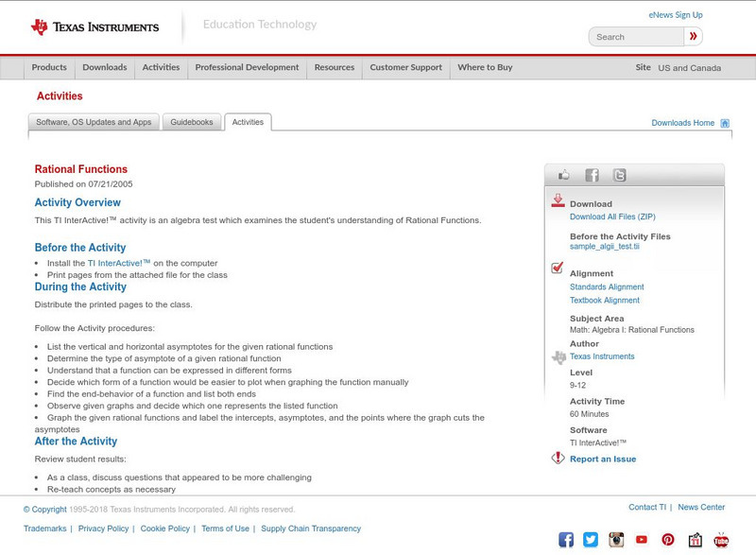
Task: Share activity via the Facebook icon in sidebar
Action: [592, 175]
